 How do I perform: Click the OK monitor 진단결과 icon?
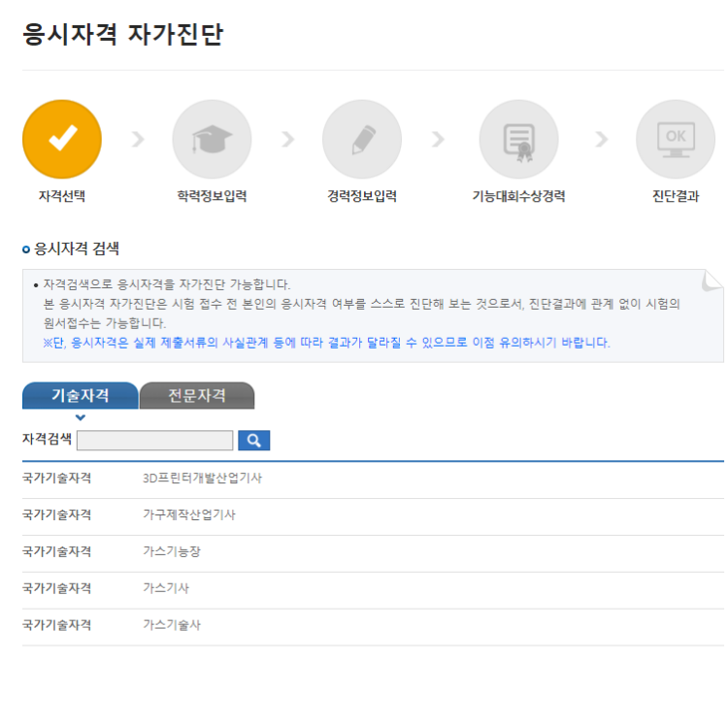(x=676, y=139)
